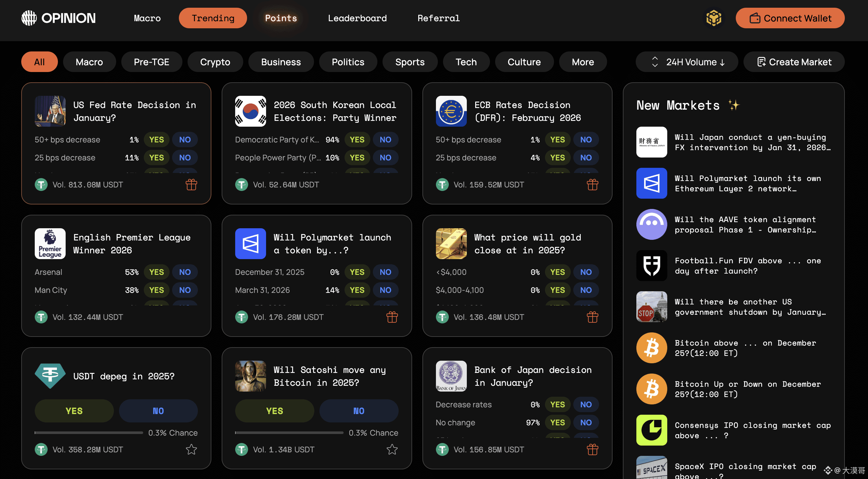Switch to the Leaderboard tab
The image size is (868, 479).
(357, 18)
